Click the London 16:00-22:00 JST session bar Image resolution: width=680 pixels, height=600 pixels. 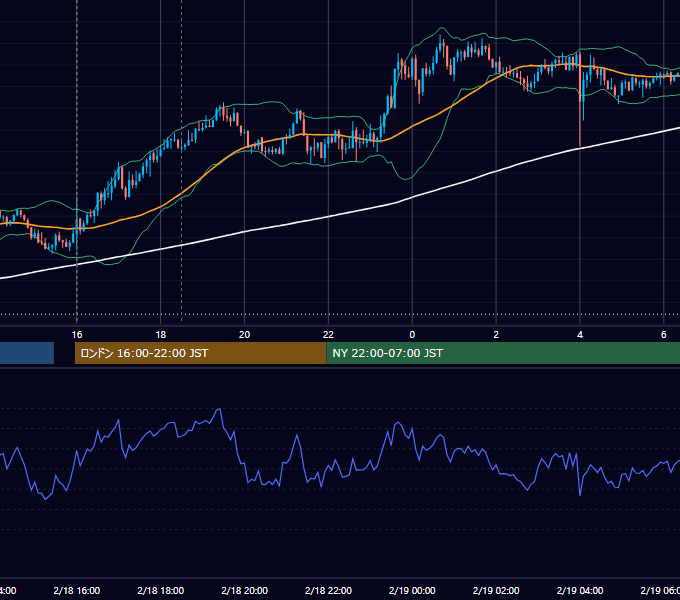(x=200, y=353)
